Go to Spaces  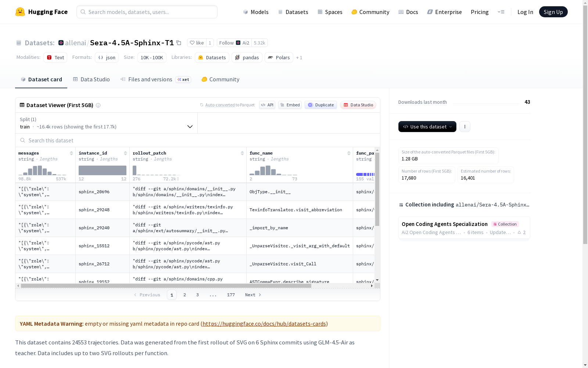pos(330,12)
